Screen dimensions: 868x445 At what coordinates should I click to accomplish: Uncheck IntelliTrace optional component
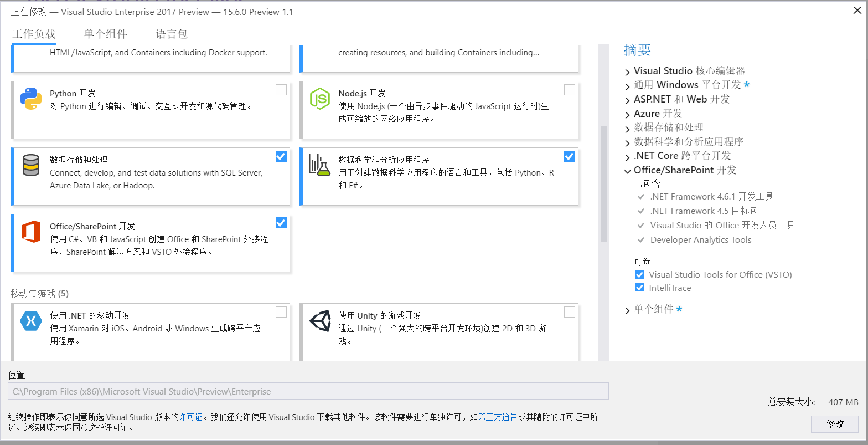click(640, 288)
